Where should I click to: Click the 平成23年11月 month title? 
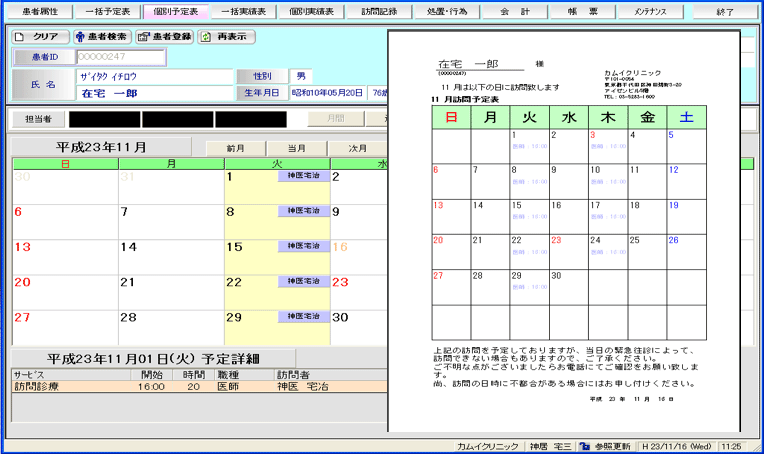101,147
